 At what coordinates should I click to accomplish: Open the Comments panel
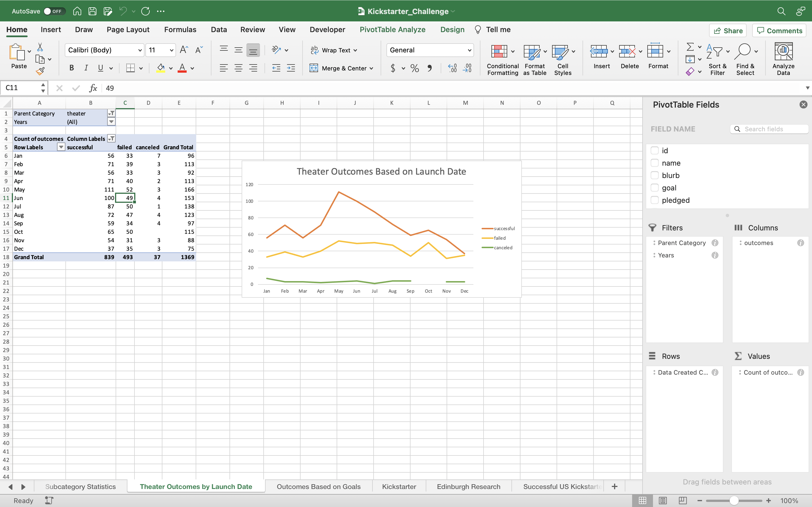pyautogui.click(x=779, y=30)
